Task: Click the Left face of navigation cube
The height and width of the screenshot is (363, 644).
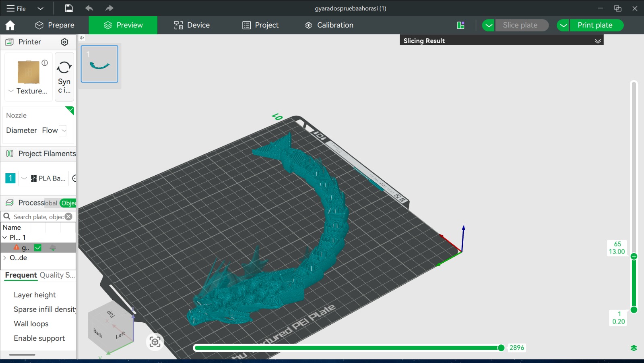Action: pos(120,335)
